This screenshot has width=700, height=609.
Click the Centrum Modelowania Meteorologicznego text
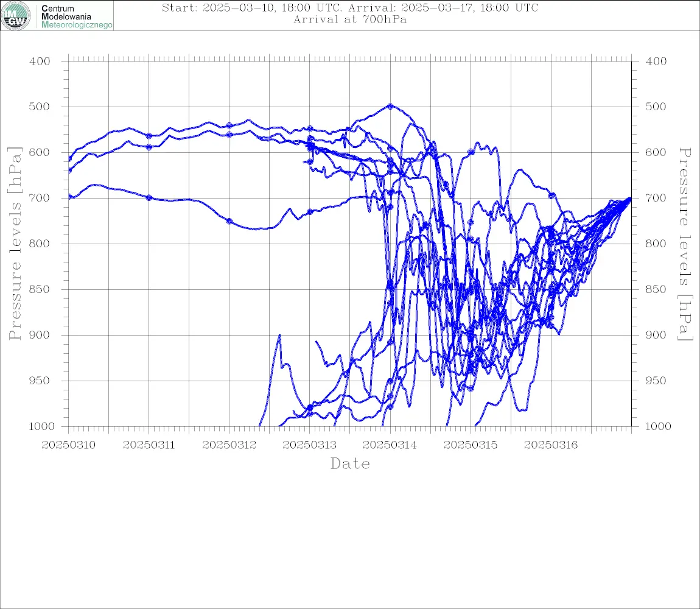[76, 16]
